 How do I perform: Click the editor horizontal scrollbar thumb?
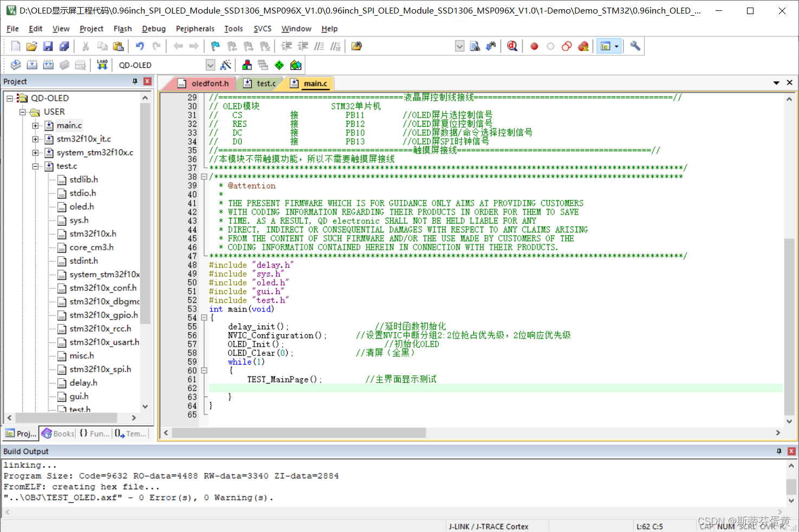(299, 433)
